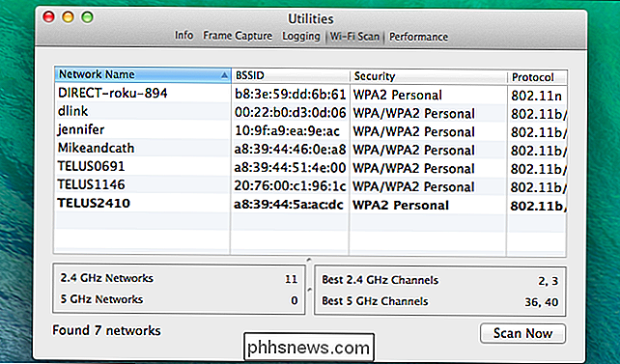The image size is (620, 364).
Task: Toggle the Network Name sort arrow
Action: pyautogui.click(x=224, y=75)
